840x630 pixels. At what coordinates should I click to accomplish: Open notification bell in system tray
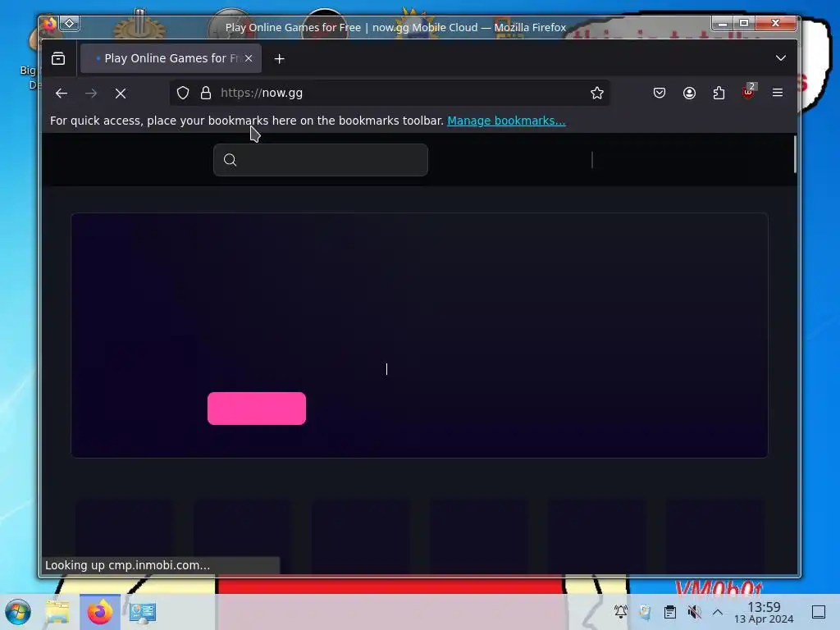pos(621,612)
